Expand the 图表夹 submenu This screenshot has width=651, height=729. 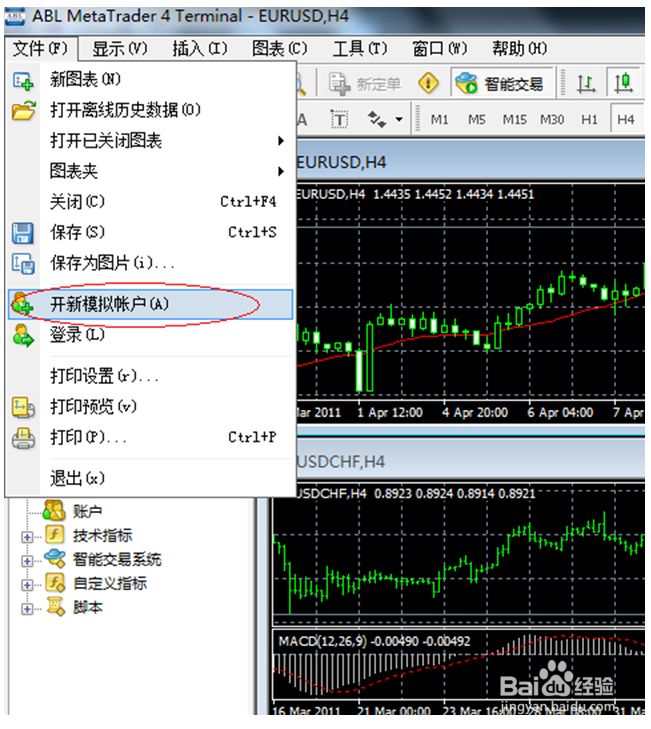151,172
